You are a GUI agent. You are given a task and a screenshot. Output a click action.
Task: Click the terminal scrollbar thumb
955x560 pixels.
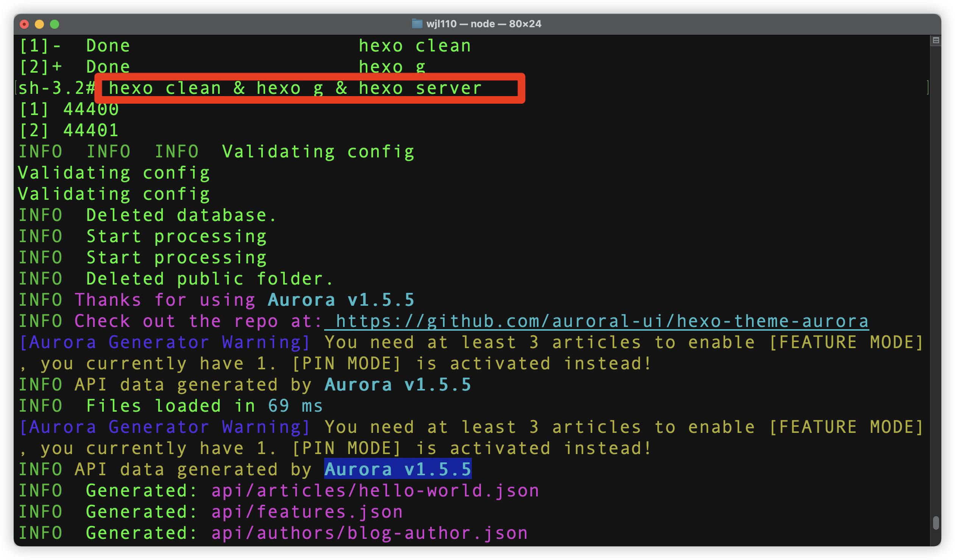936,523
